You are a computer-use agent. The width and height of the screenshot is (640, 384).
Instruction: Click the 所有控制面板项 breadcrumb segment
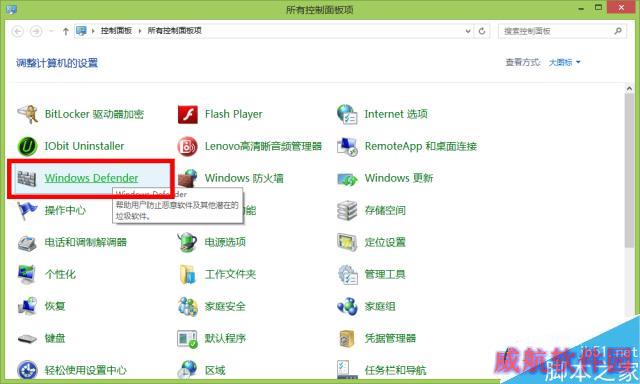(174, 31)
